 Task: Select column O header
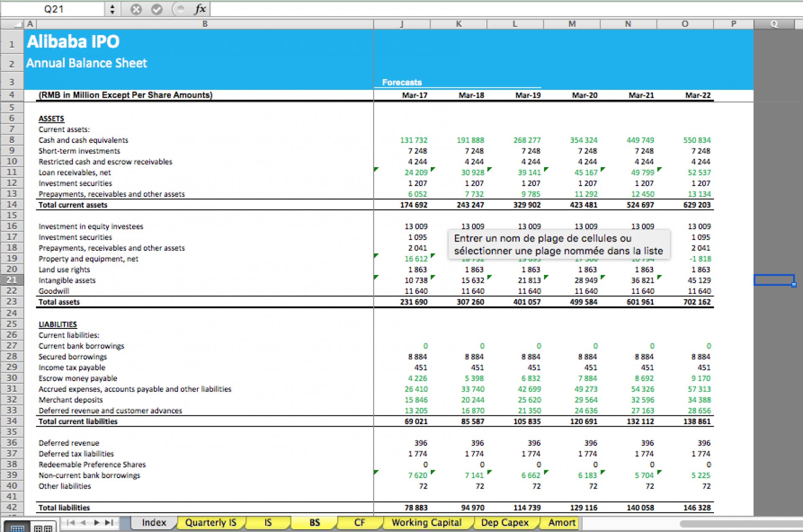coord(685,24)
